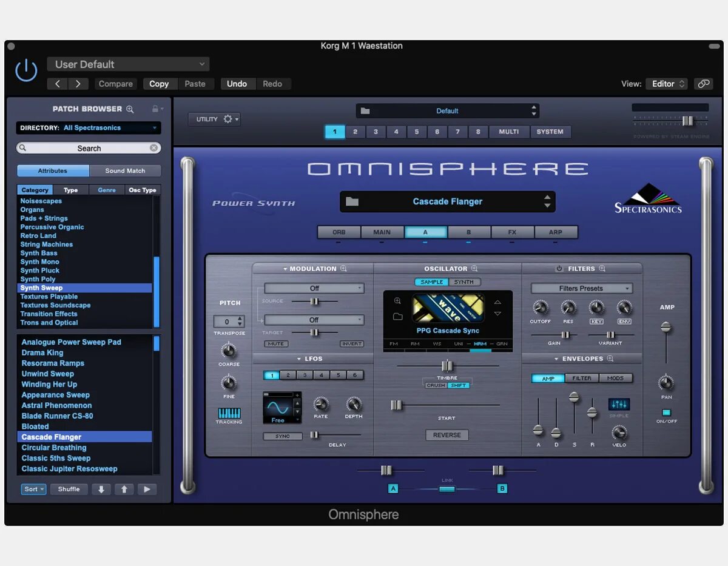This screenshot has width=728, height=566.
Task: Enable MUTE in the Modulation section
Action: 276,343
